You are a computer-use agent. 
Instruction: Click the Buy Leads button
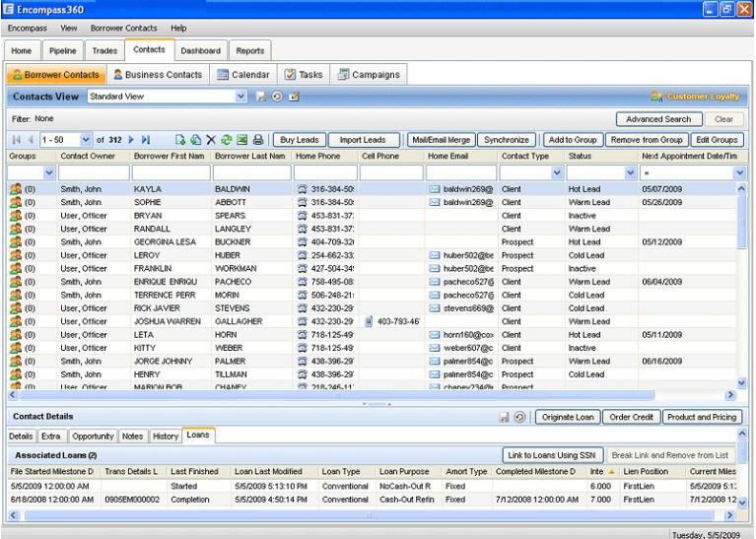click(300, 140)
